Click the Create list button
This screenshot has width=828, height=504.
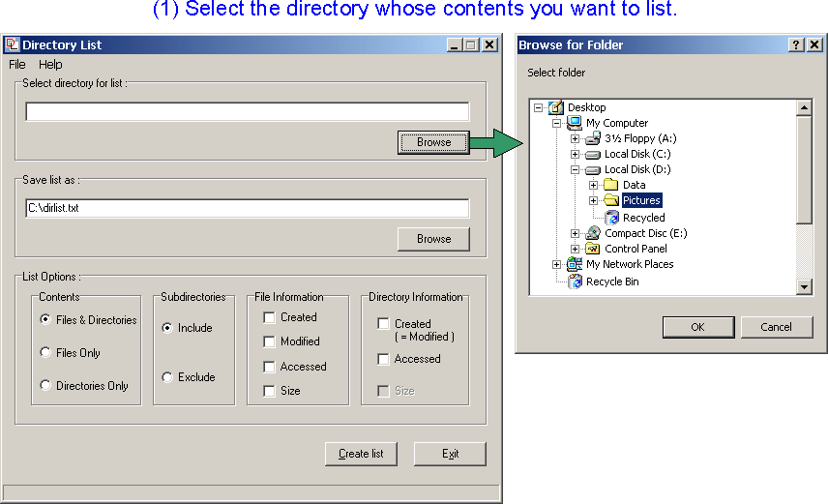coord(361,454)
